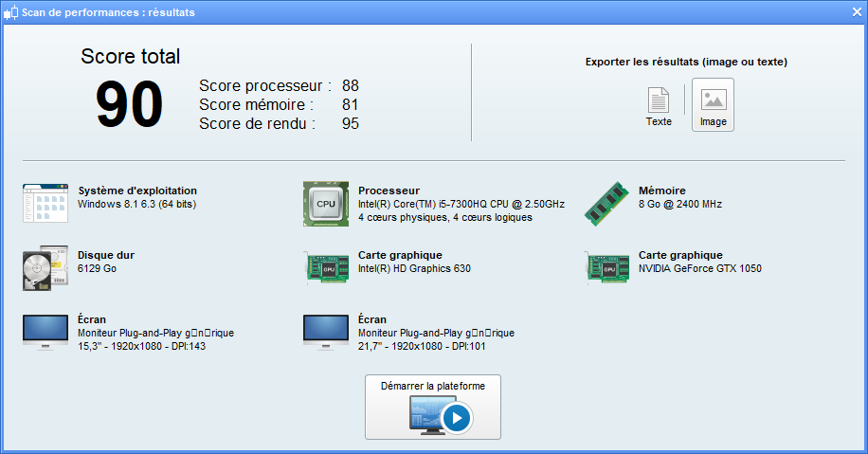Click the 15,3" screen monitor icon

pyautogui.click(x=45, y=332)
